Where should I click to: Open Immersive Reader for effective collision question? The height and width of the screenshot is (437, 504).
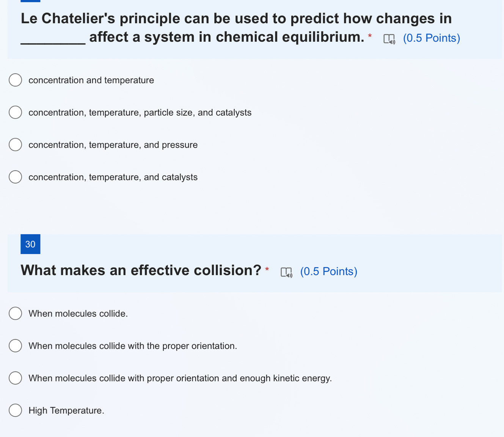click(286, 272)
